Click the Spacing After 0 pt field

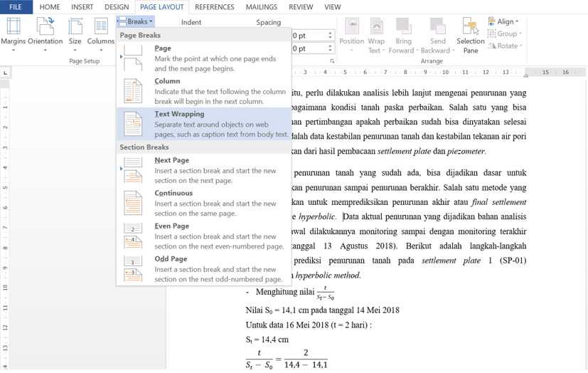(x=309, y=48)
